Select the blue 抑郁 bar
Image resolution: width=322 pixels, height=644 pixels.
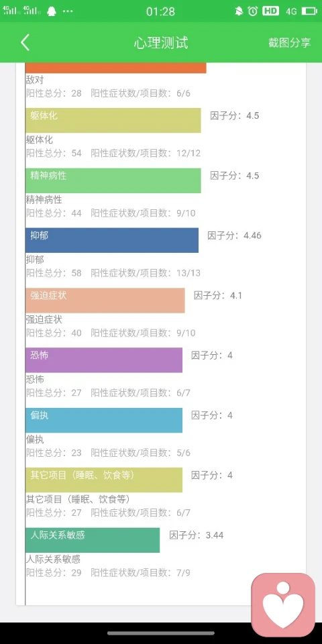pos(112,240)
